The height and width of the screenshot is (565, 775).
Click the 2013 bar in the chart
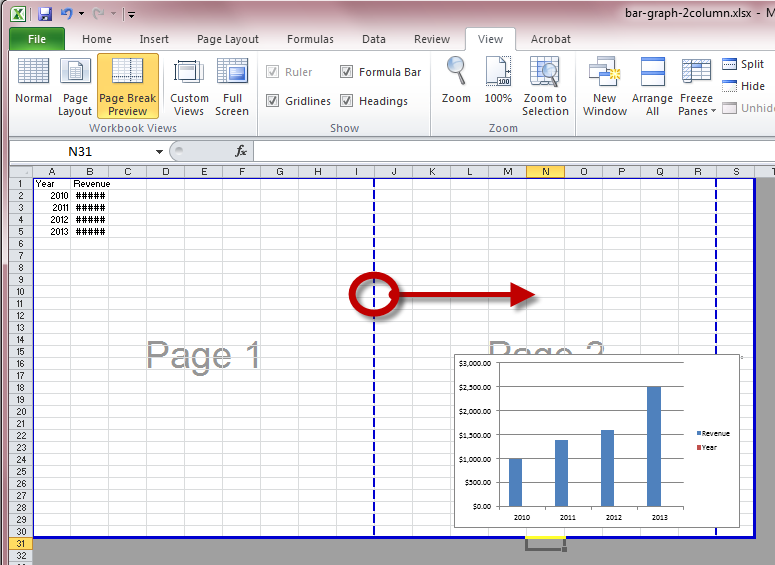(654, 447)
